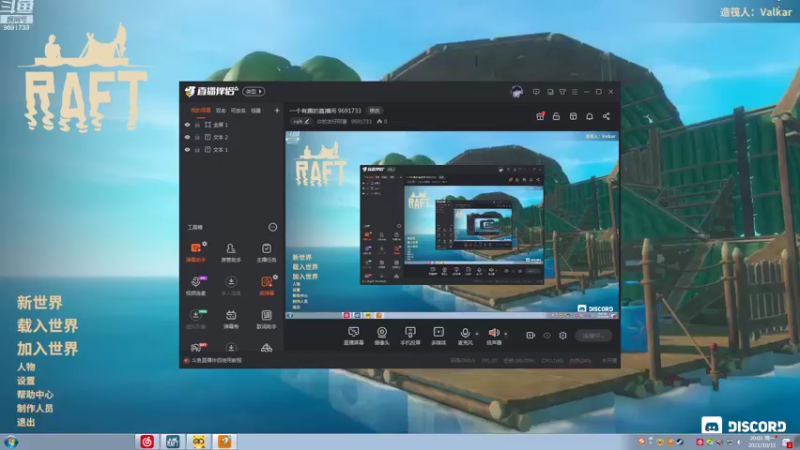Start recording with the camcorder icon
800x450 pixels.
(x=530, y=335)
